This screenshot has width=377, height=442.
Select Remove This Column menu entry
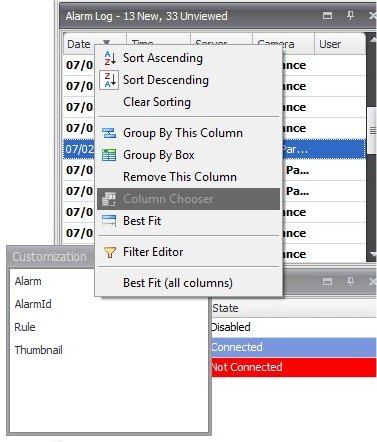pos(180,177)
